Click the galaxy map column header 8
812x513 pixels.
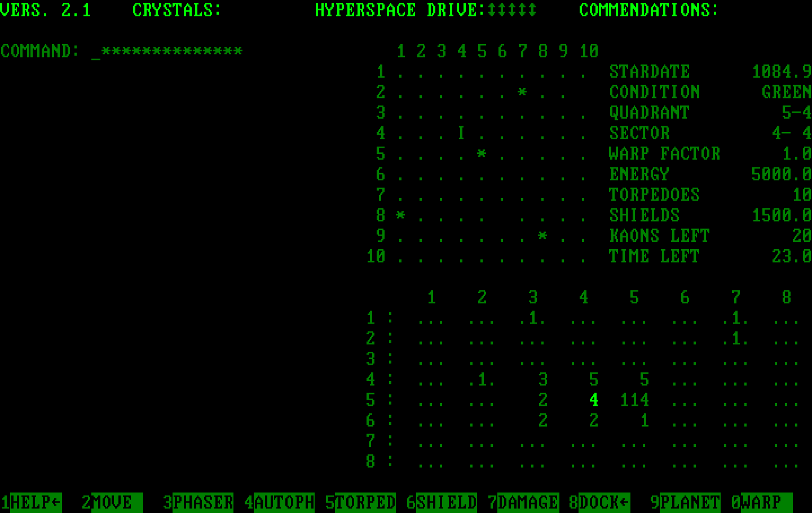point(786,297)
